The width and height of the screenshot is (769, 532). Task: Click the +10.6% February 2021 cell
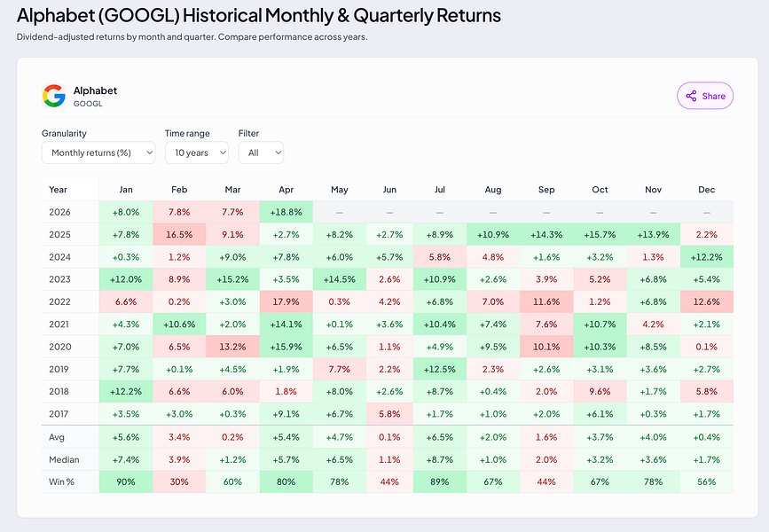179,325
